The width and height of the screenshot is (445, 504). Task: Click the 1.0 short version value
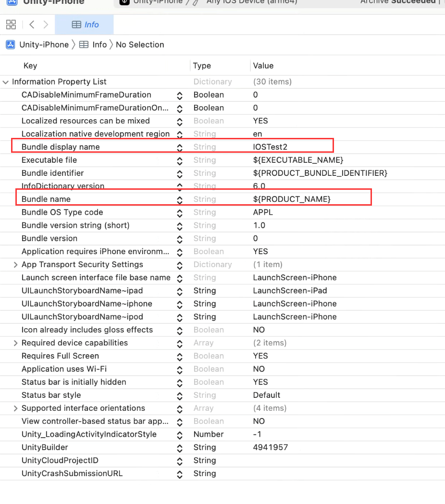point(259,225)
